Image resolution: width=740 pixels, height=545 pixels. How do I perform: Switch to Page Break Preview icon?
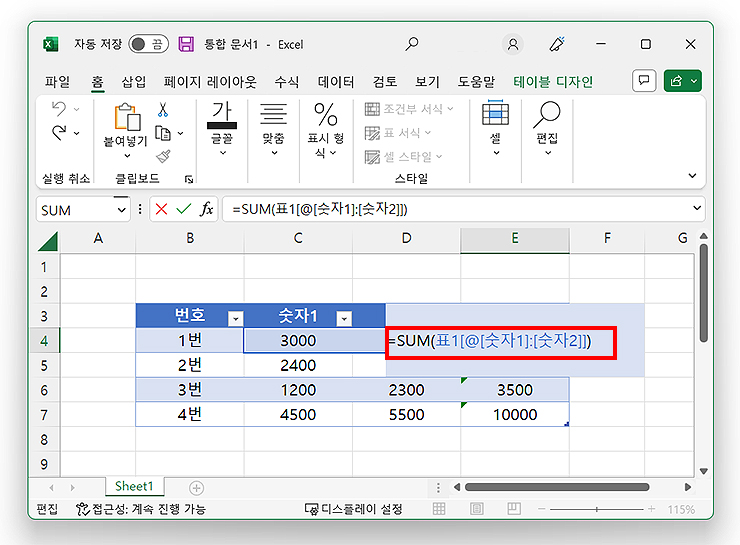coord(514,509)
